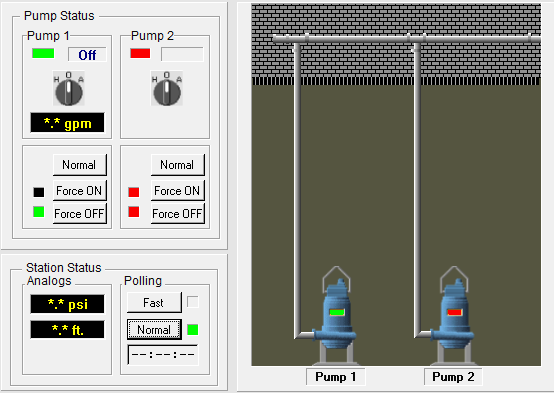Viewport: 554px width, 393px height.
Task: Force Pump 2 OFF
Action: click(177, 213)
